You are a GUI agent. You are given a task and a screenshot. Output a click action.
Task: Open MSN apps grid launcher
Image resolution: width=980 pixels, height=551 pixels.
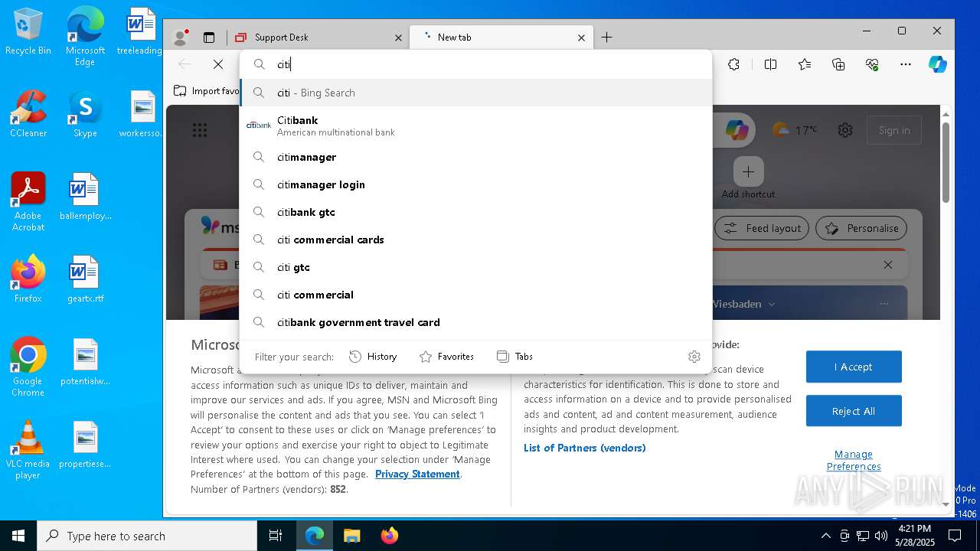200,130
